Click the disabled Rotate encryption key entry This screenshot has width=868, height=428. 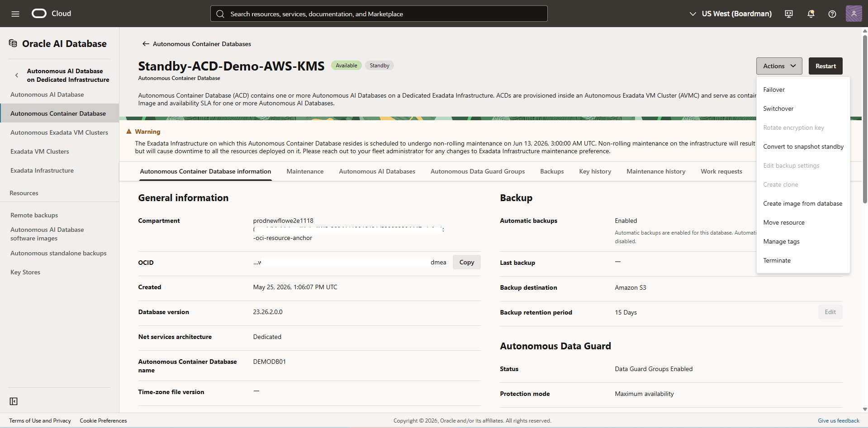803,127
